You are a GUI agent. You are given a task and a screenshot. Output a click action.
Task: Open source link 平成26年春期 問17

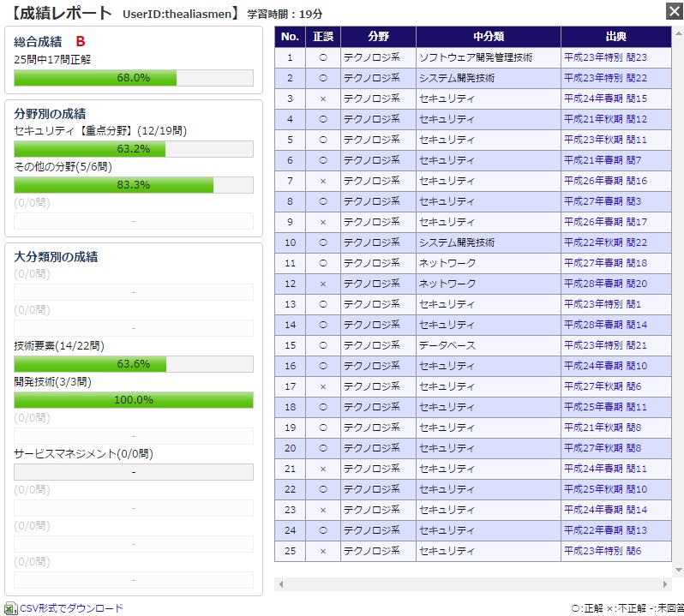[605, 222]
